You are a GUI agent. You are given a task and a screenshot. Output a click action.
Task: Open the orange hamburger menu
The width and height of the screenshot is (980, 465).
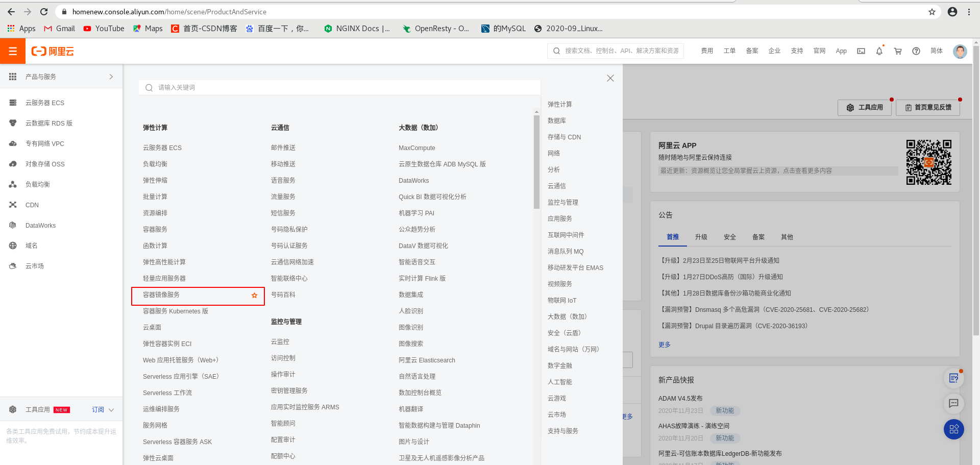click(13, 51)
